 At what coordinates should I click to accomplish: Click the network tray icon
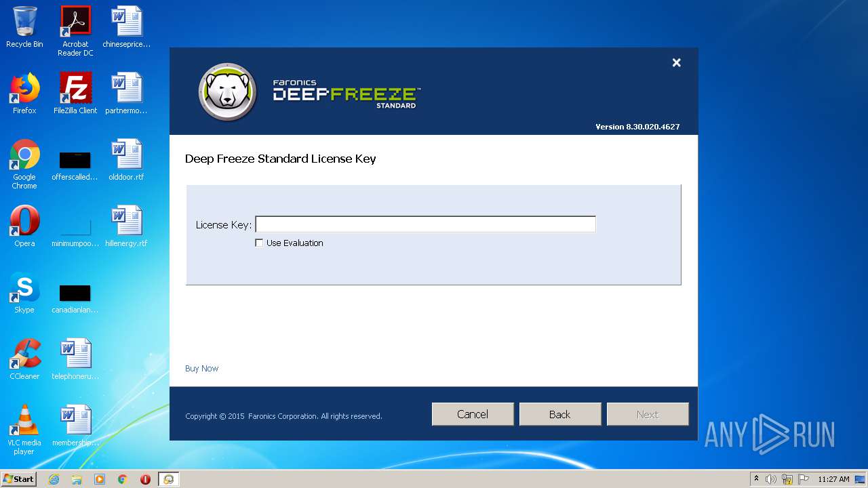[x=787, y=479]
